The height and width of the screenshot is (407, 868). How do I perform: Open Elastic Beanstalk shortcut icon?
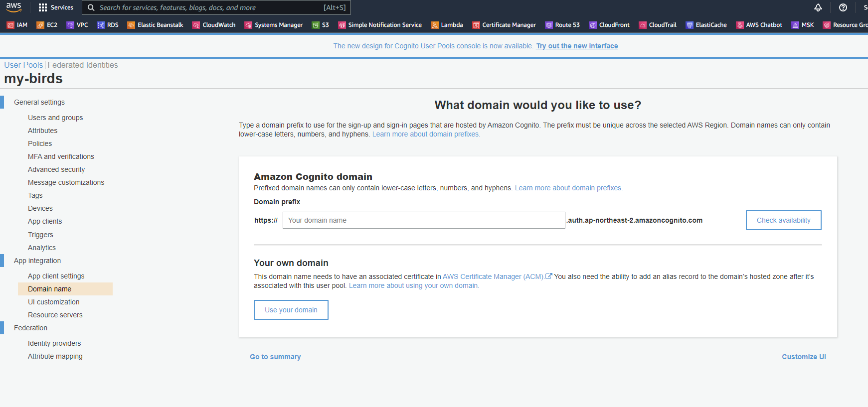[131, 25]
